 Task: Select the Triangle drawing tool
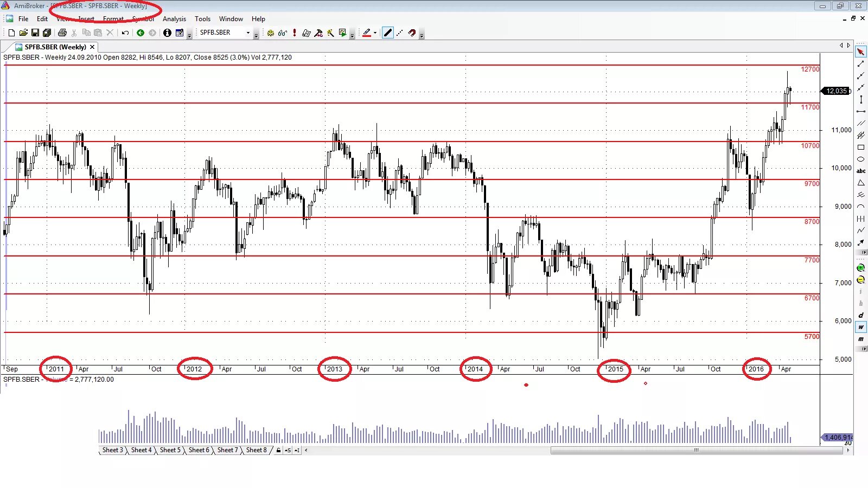[861, 183]
